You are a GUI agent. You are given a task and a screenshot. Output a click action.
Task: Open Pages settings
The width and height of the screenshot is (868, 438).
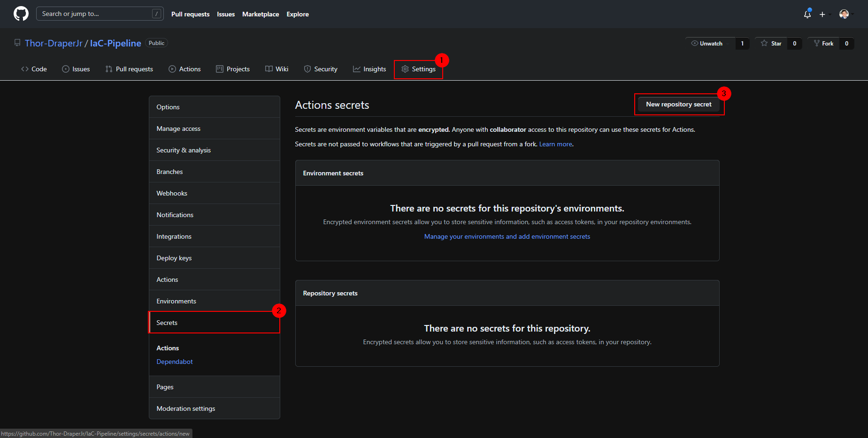[x=215, y=387]
